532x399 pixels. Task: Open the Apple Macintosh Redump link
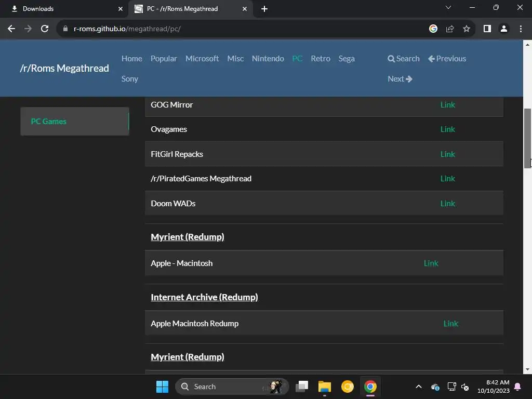coord(450,324)
